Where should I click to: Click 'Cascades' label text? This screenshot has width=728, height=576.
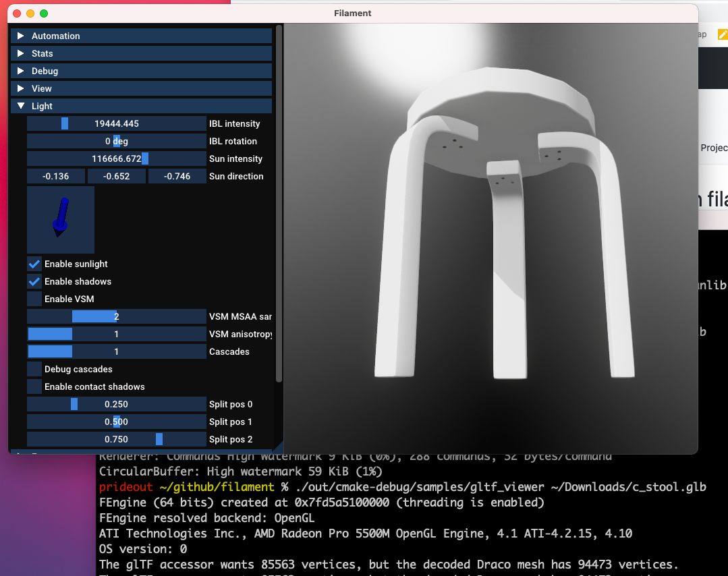tap(229, 352)
